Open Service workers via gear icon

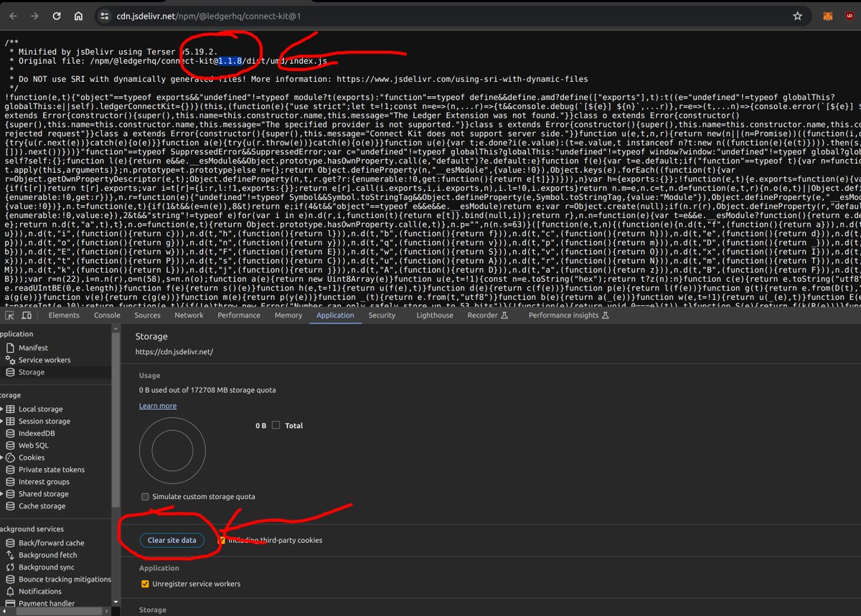(x=10, y=360)
